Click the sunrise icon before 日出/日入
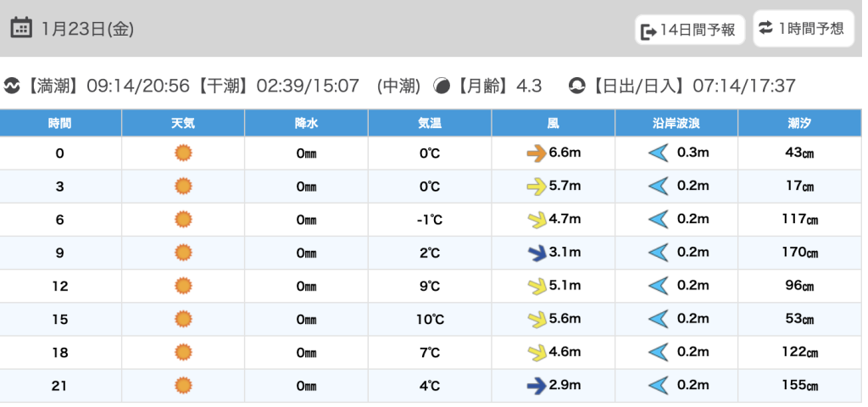Image resolution: width=868 pixels, height=407 pixels. point(577,86)
